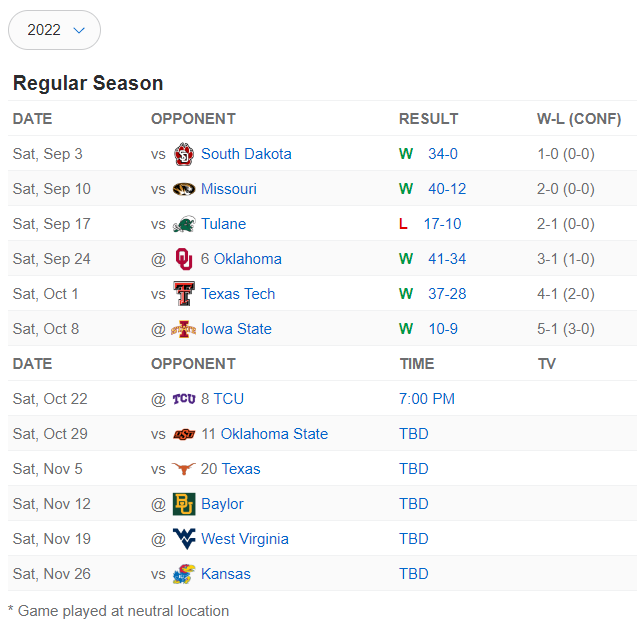Click the TCU logo
637x628 pixels.
184,399
